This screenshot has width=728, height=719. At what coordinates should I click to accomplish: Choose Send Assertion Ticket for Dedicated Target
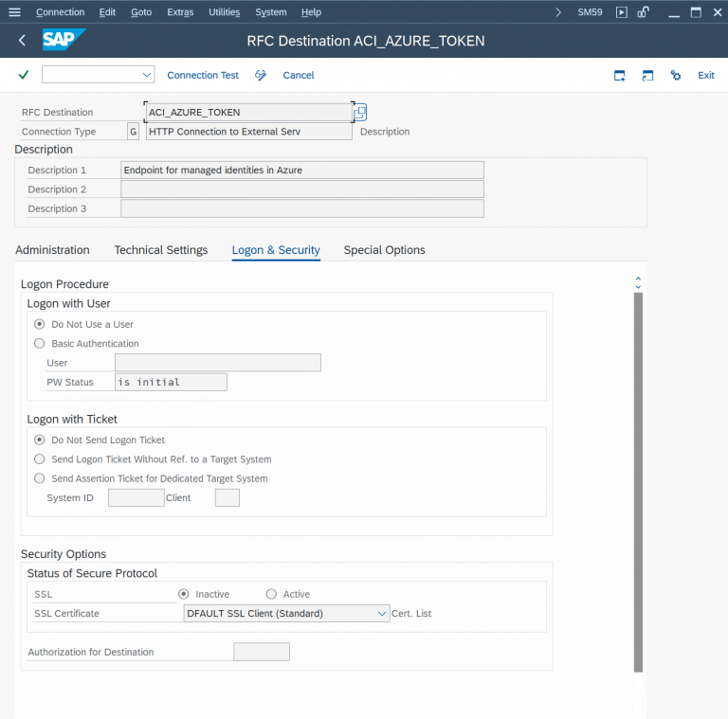[x=40, y=478]
